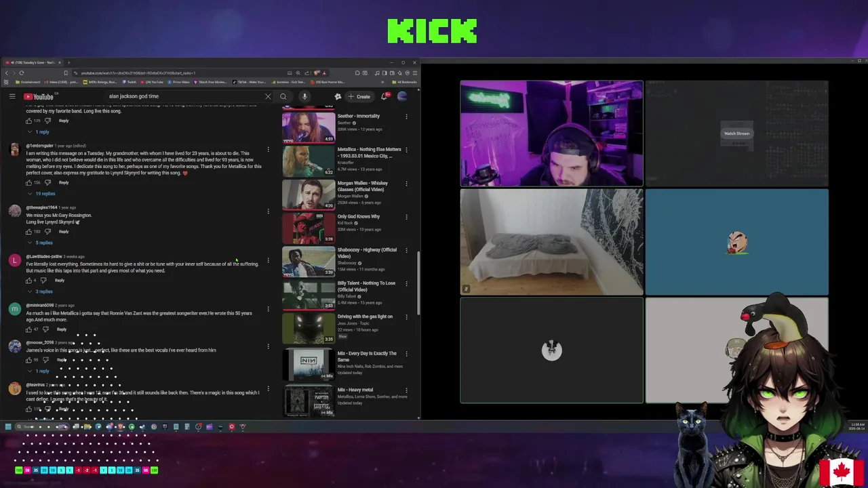Screen dimensions: 868x488
Task: Open Mix - Every Day Is Exactly The Same
Action: click(367, 357)
